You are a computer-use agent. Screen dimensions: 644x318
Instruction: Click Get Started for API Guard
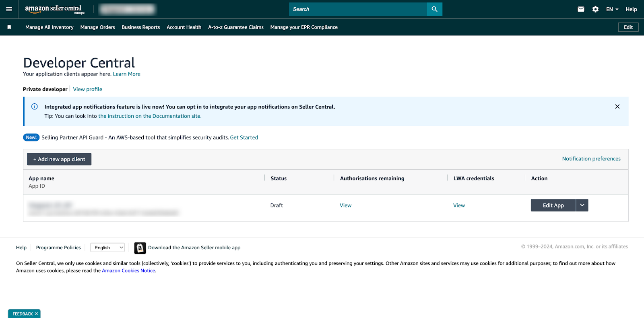click(244, 137)
